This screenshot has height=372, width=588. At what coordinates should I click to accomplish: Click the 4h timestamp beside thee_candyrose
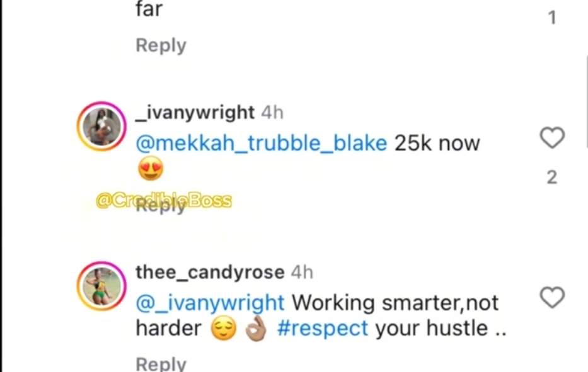coord(303,272)
